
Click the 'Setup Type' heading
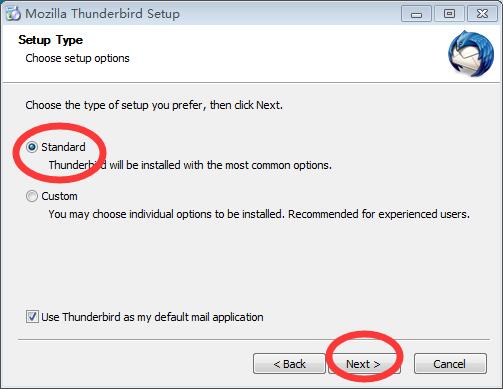pyautogui.click(x=51, y=40)
